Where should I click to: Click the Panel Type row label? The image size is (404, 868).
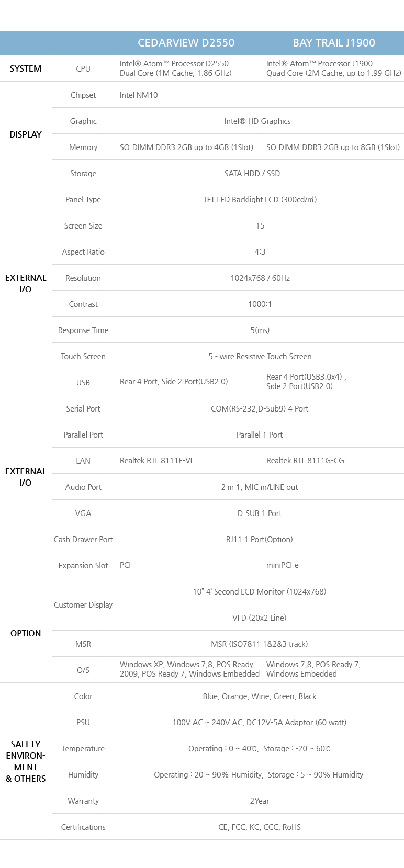point(83,199)
